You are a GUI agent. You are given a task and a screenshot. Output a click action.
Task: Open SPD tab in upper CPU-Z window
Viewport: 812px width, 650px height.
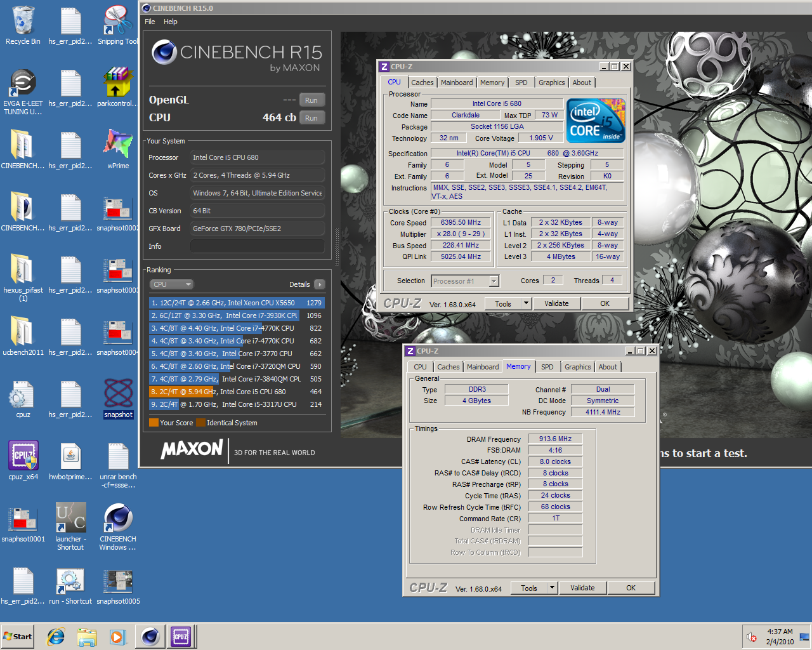(521, 83)
